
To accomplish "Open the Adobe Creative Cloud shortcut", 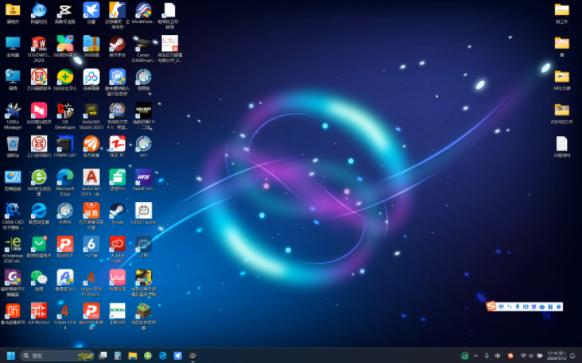I will pyautogui.click(x=117, y=244).
